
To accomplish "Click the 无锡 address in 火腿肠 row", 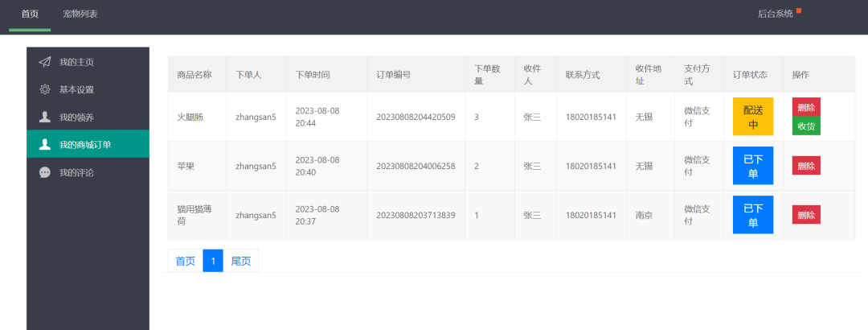I will tap(644, 117).
